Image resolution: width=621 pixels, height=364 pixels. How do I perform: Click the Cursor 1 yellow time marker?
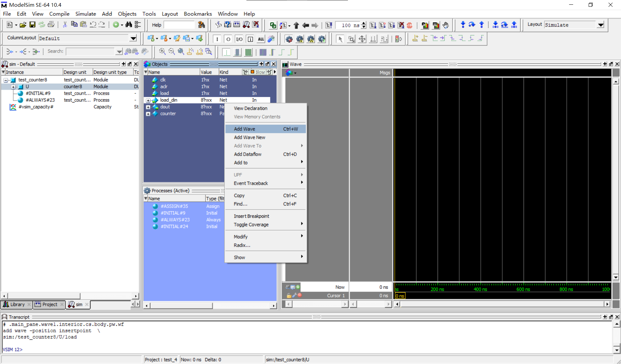click(x=400, y=296)
